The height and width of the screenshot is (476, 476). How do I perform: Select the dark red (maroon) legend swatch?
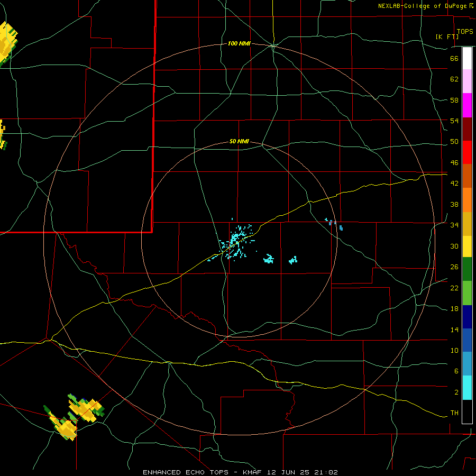(467, 129)
